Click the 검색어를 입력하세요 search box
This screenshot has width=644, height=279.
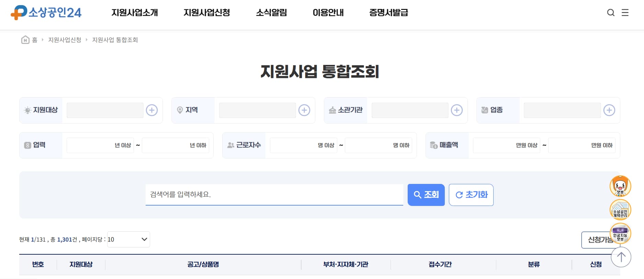coord(274,195)
